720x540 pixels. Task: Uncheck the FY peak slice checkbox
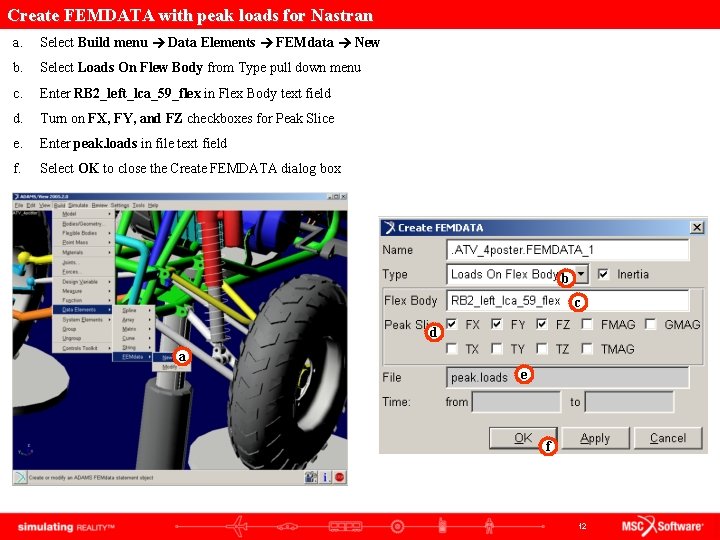coord(496,324)
